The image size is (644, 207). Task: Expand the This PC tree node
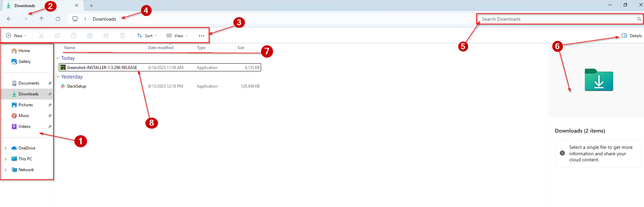coord(6,159)
